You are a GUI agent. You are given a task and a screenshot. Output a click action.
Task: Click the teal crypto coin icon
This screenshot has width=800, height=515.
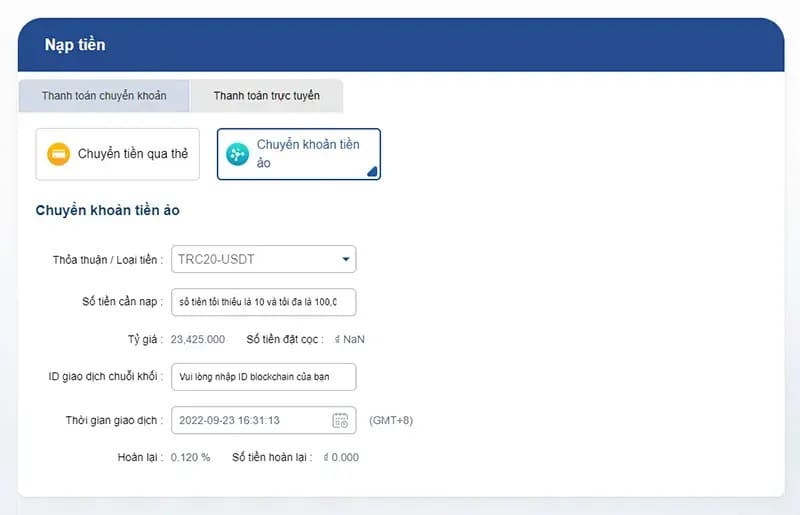pyautogui.click(x=238, y=154)
